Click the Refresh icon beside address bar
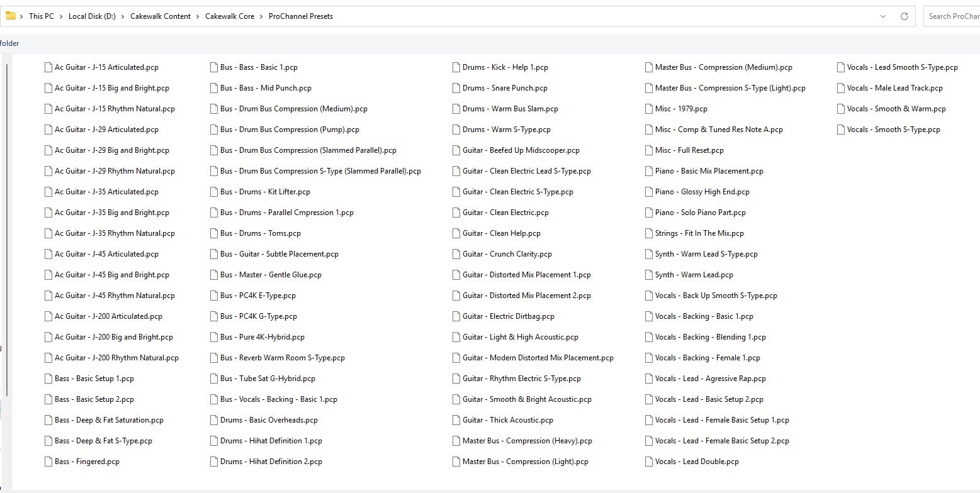The width and height of the screenshot is (980, 493). pos(904,16)
